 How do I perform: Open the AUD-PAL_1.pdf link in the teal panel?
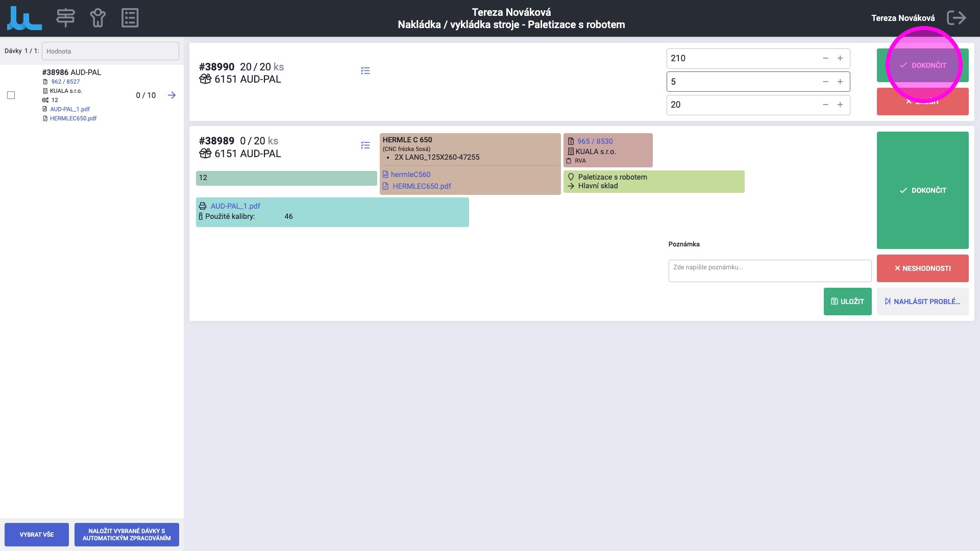tap(235, 206)
